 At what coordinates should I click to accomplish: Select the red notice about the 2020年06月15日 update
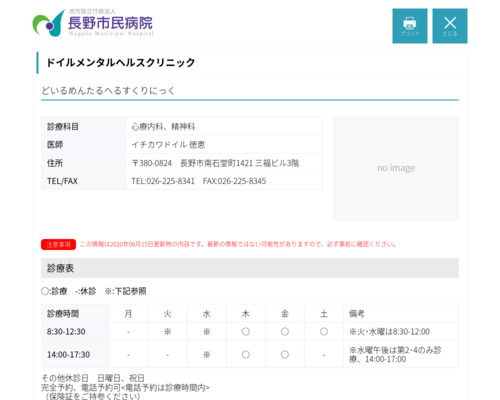(238, 244)
